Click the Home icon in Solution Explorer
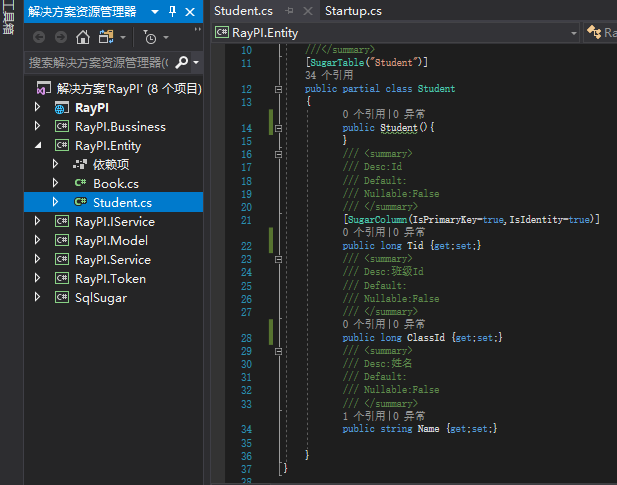Screen dimensions: 617x485 click(83, 37)
